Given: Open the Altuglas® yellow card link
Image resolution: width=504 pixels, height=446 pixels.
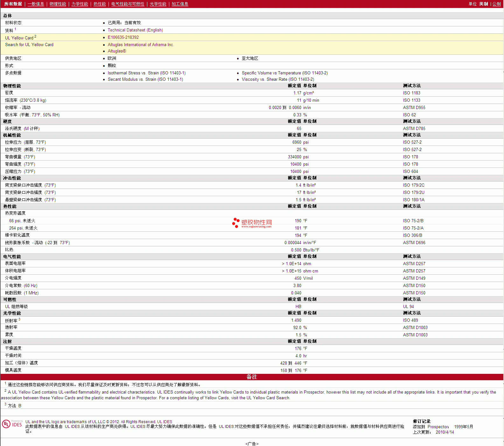Looking at the screenshot, I should (117, 51).
